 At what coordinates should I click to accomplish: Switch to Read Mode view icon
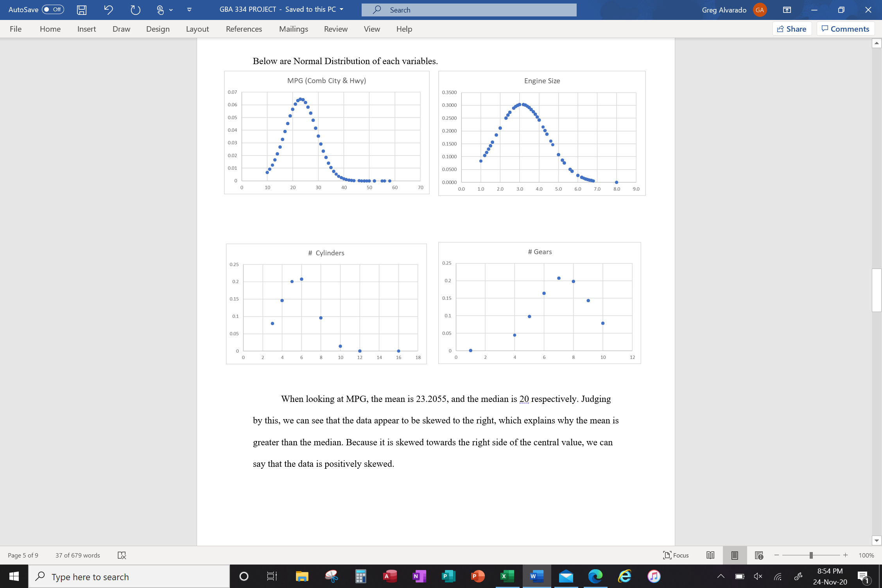click(x=710, y=555)
